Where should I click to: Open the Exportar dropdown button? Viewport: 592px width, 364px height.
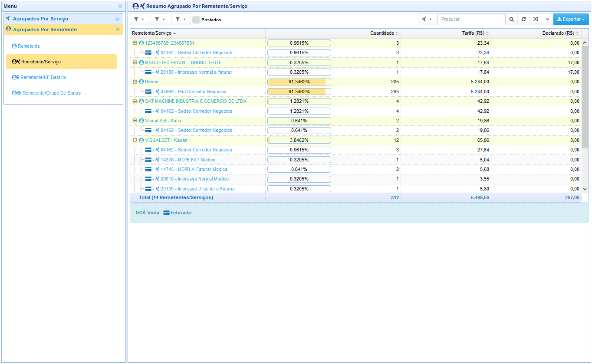click(571, 20)
